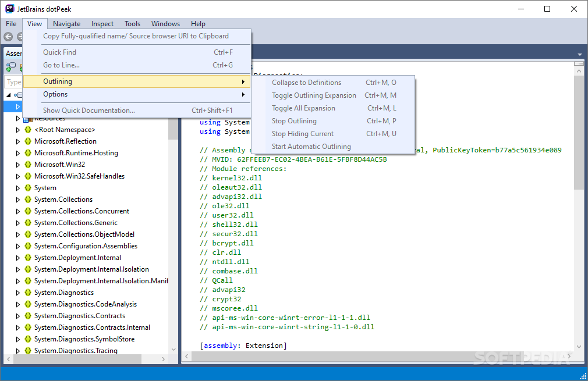Expand the Resources node
The image size is (588, 381).
[x=17, y=119]
